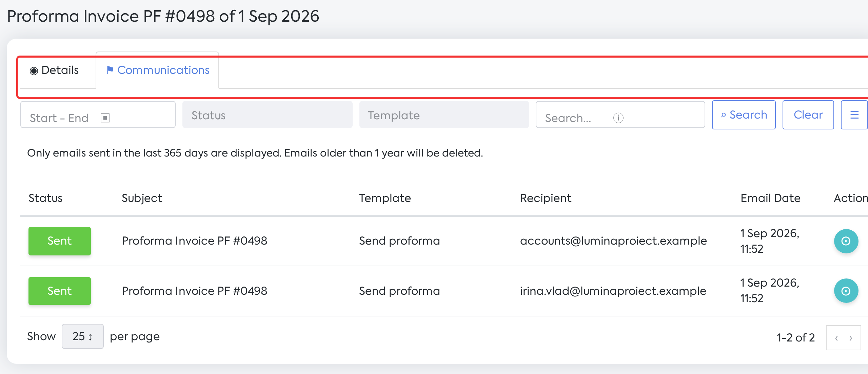Click Sent badge for irina.vlad@luminaproiect.example row

[60, 291]
